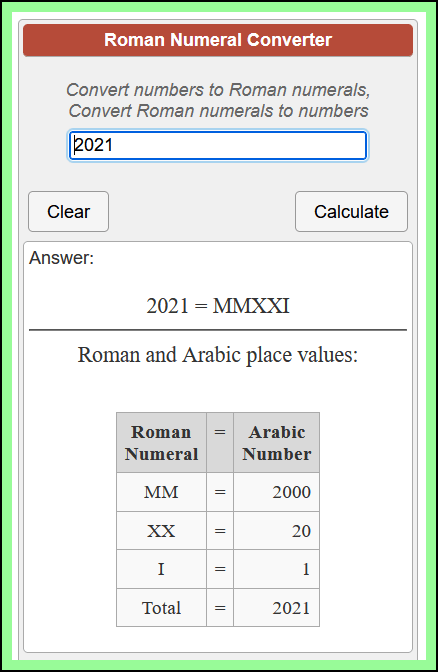Click the Total row label
The height and width of the screenshot is (672, 438).
pos(162,608)
